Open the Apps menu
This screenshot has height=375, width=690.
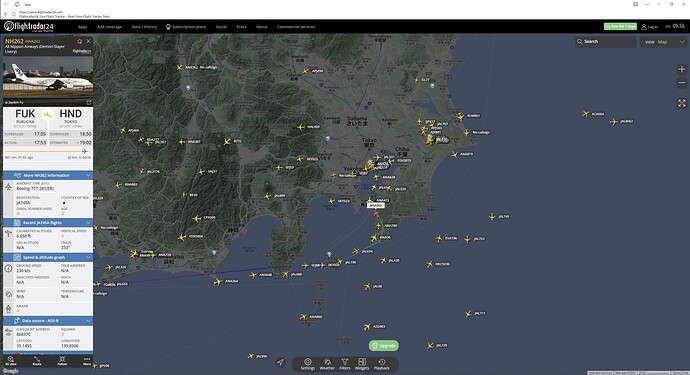tap(82, 27)
